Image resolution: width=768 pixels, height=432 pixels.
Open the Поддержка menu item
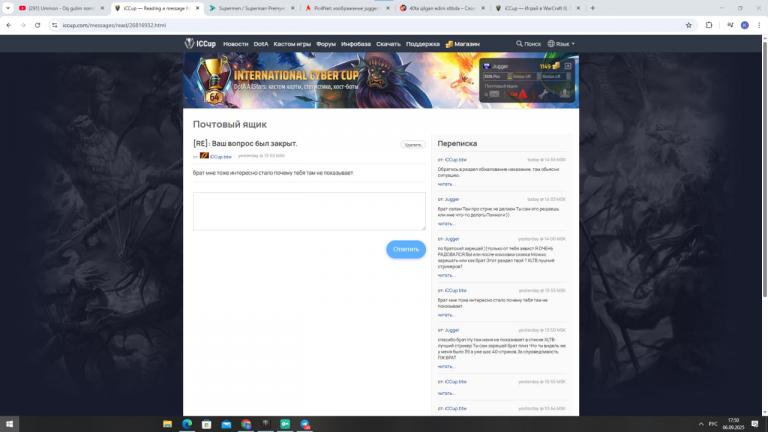[423, 44]
